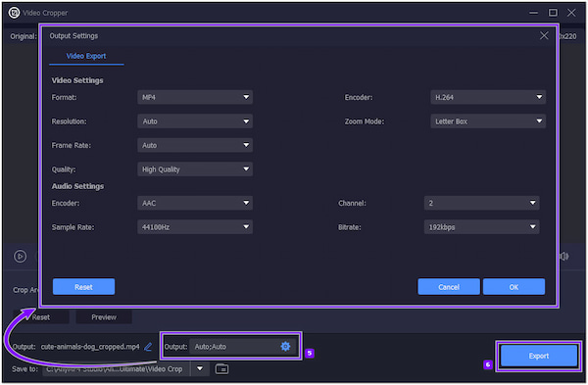This screenshot has height=385, width=588.
Task: Expand the video Encoder H.264 dropdown
Action: click(x=488, y=97)
